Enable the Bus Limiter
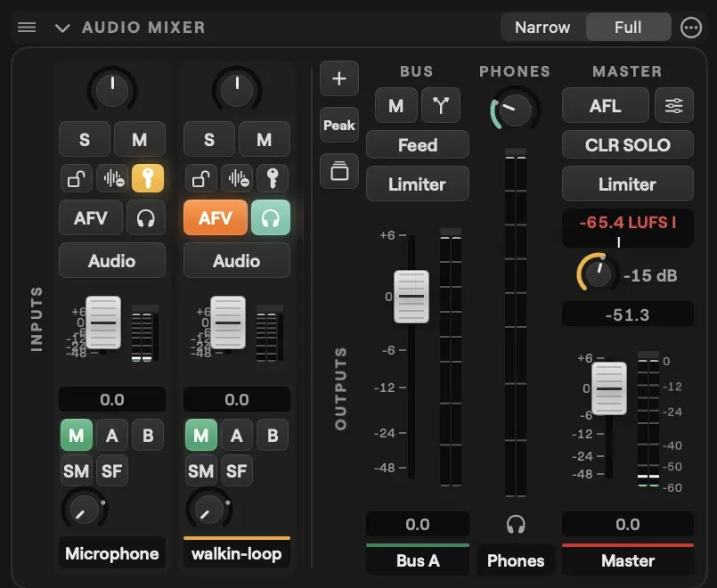This screenshot has height=588, width=717. tap(418, 184)
